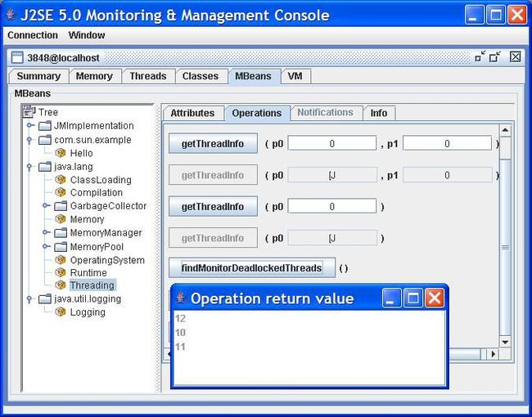Click the OperatingSystem MBean icon
This screenshot has width=532, height=417.
tap(61, 260)
